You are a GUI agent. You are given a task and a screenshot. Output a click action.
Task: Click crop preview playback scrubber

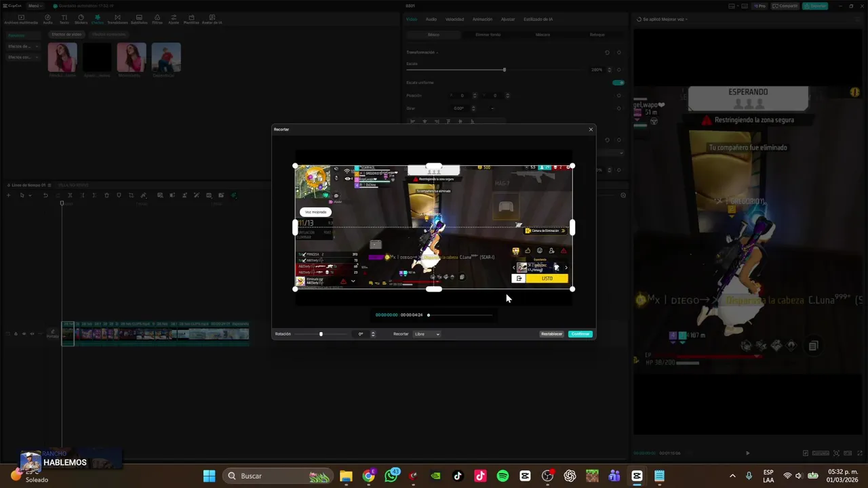pyautogui.click(x=429, y=315)
